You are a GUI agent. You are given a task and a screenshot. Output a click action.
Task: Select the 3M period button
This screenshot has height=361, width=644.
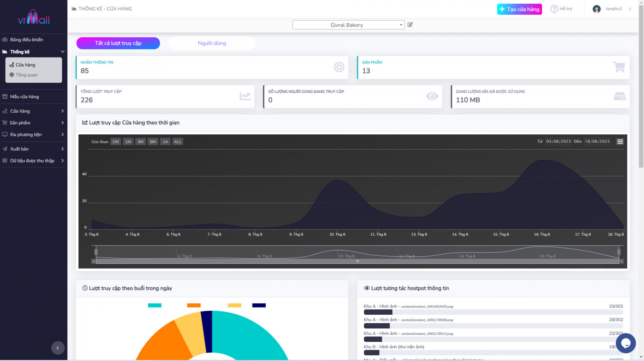pos(140,142)
